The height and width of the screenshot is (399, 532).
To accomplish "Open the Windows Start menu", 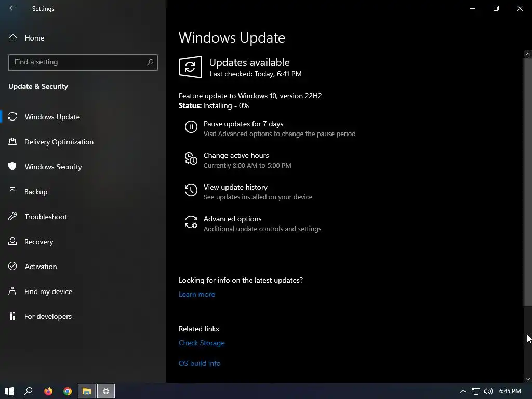I will [x=9, y=391].
